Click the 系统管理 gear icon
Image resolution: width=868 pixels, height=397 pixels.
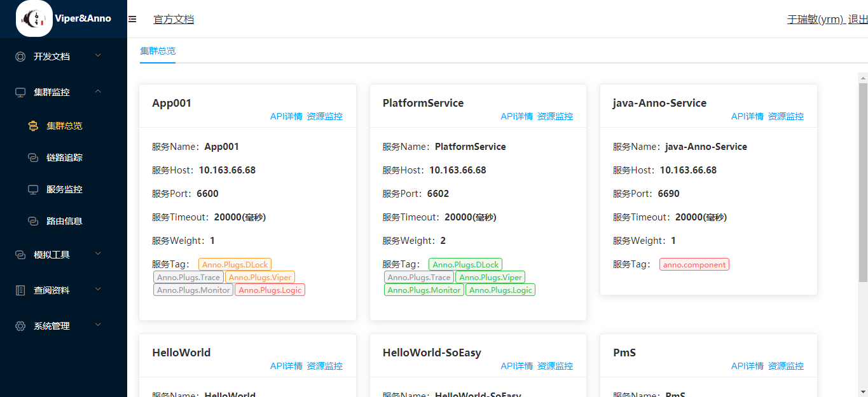click(20, 326)
